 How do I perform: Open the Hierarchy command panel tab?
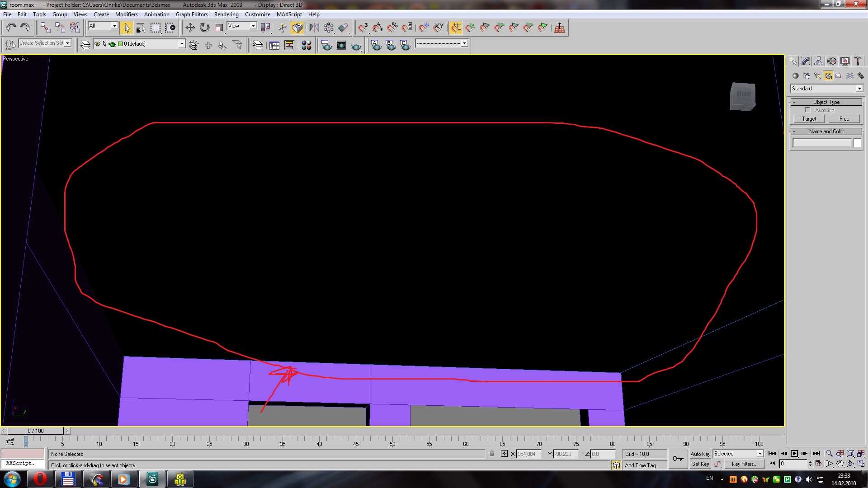(819, 61)
